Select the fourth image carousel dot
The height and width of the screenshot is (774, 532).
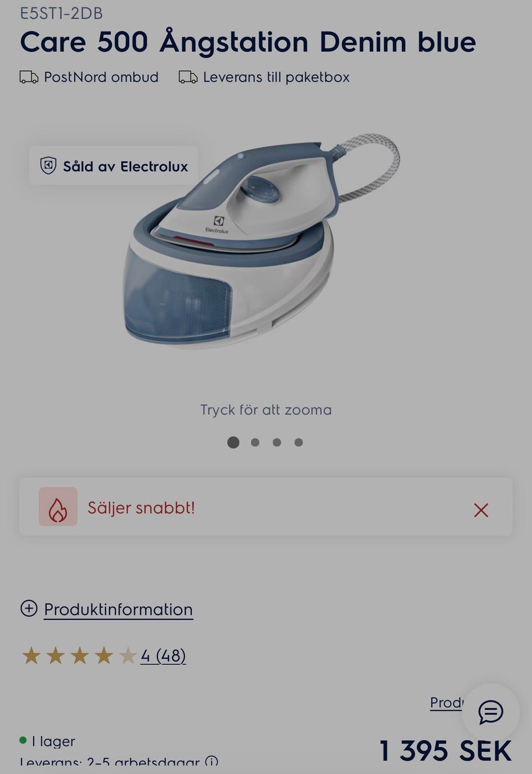(299, 442)
